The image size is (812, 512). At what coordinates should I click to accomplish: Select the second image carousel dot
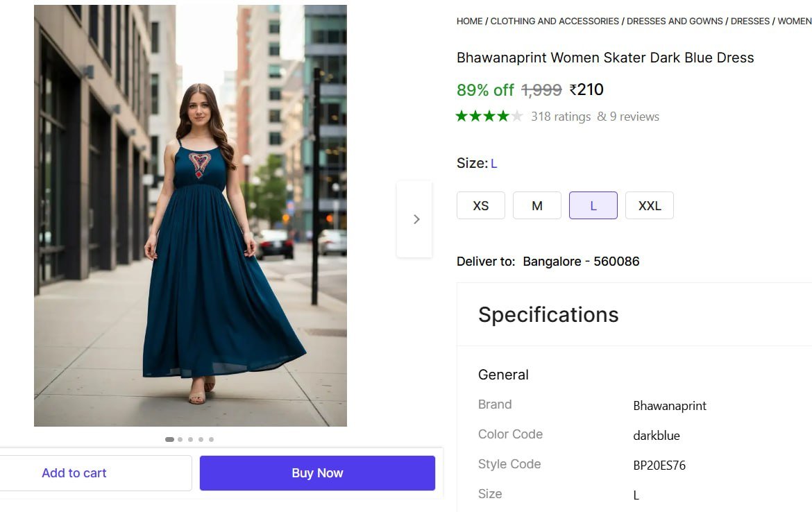pos(180,438)
